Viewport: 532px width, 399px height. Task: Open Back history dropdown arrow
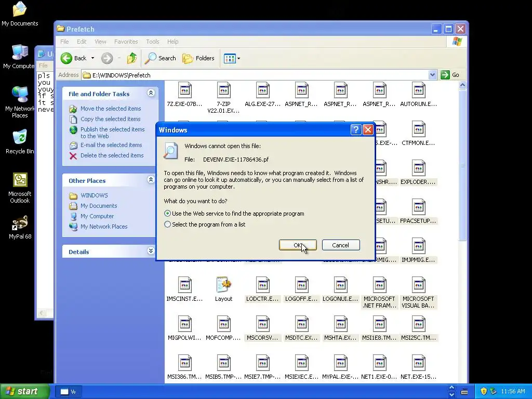point(92,58)
